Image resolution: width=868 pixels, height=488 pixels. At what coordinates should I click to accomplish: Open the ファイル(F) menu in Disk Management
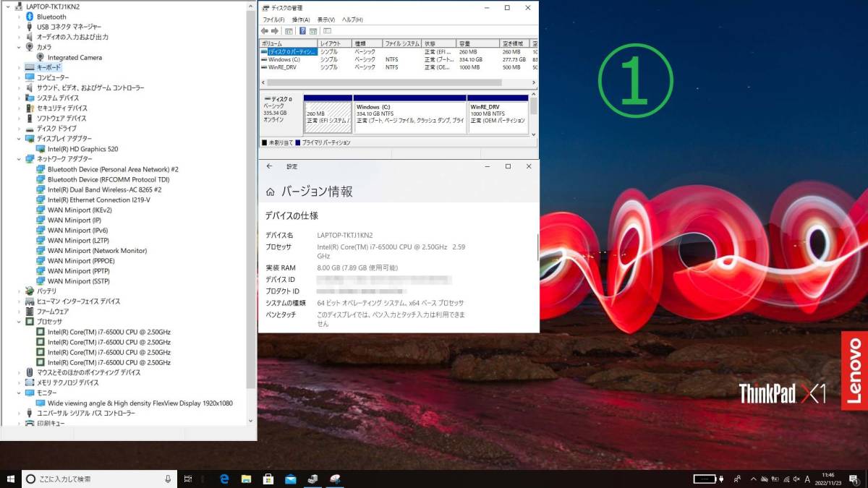point(273,20)
